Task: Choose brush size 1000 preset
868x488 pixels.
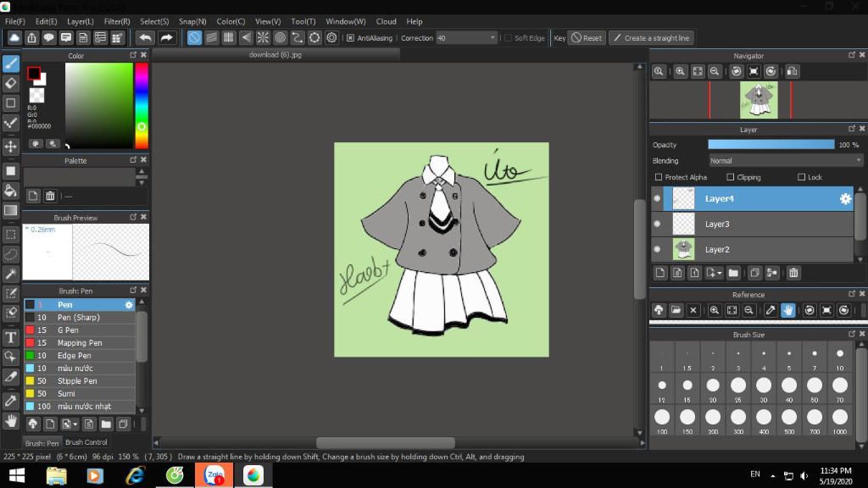Action: click(x=840, y=422)
